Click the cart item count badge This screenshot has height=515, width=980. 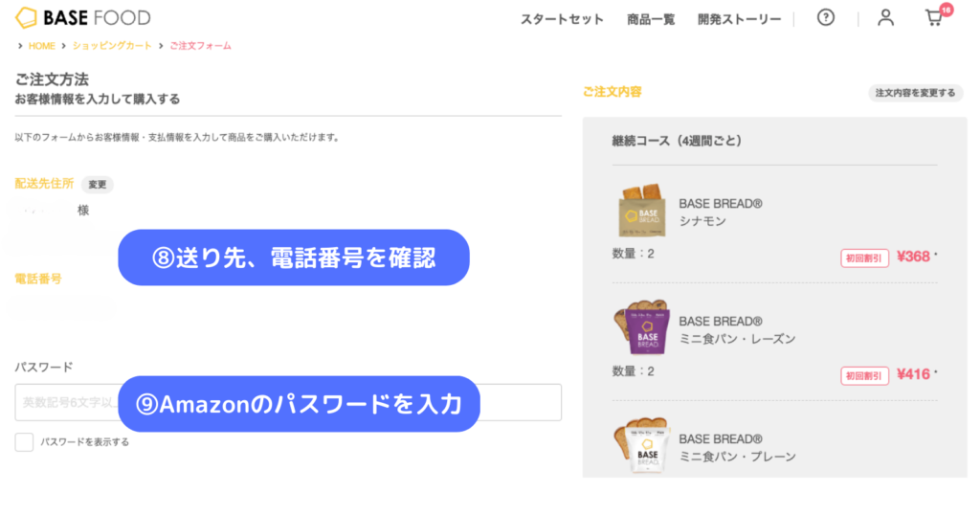[x=947, y=10]
